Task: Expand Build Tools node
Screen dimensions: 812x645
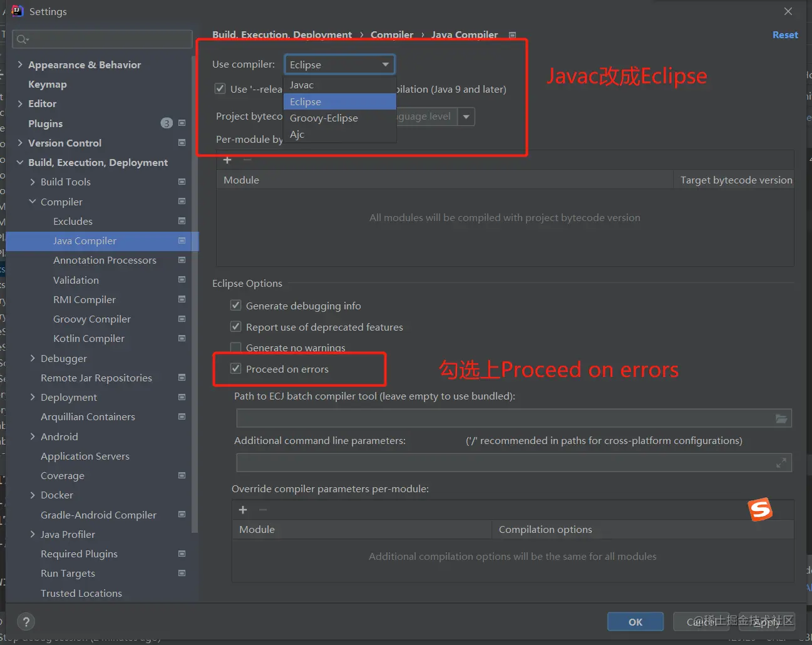Action: click(x=33, y=182)
